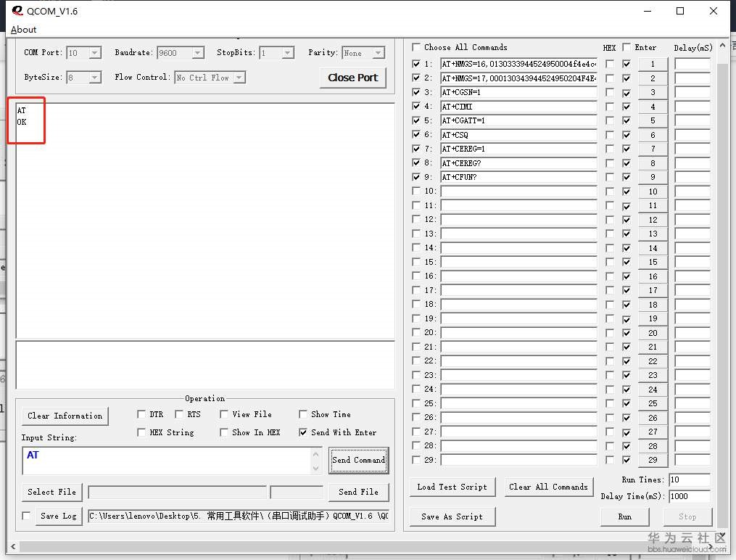Expand the Baudrate dropdown

pos(198,52)
